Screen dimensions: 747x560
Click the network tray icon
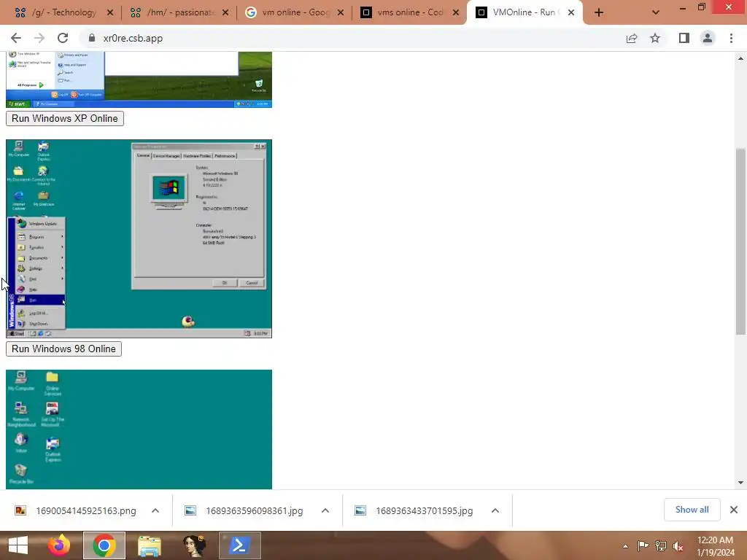point(661,545)
